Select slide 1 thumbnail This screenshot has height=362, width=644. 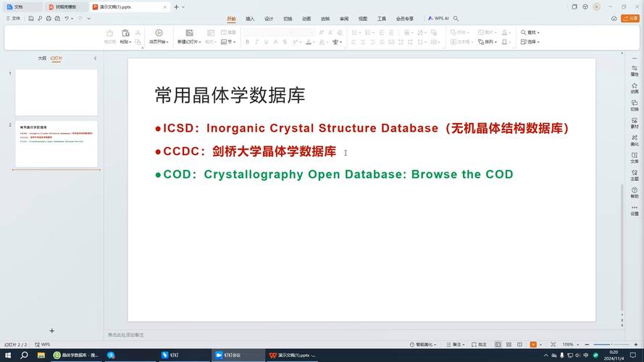(x=57, y=93)
